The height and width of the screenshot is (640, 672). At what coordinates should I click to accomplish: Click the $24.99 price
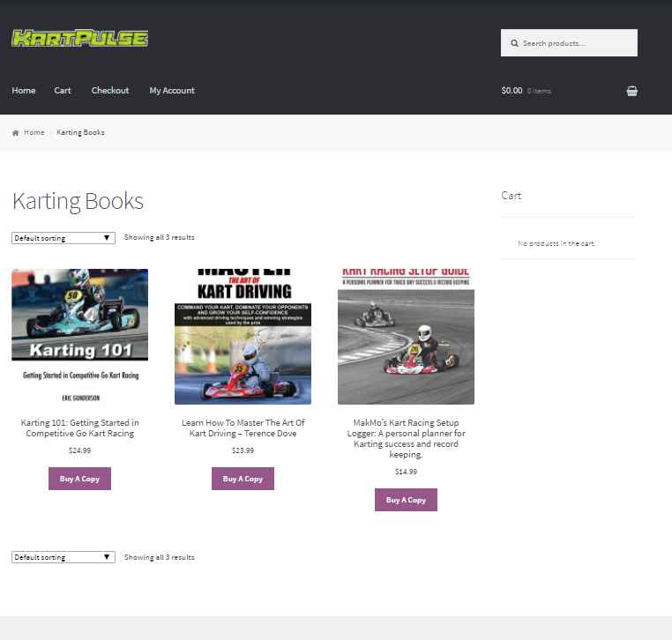79,450
